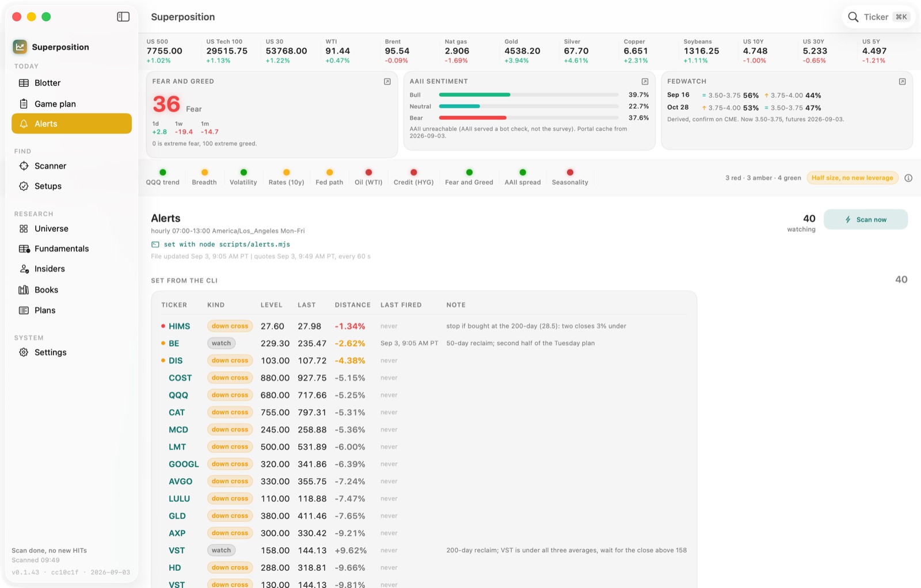
Task: Click the Seasonality red indicator
Action: coord(570,172)
